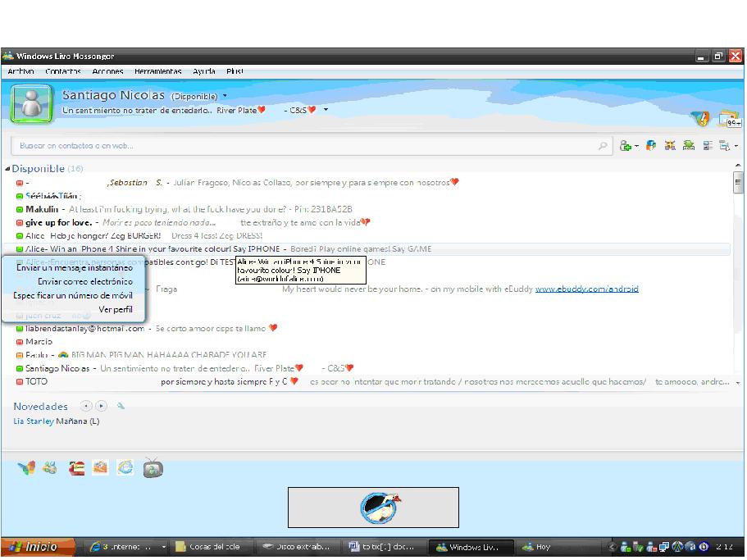Click the magnifier search icon

(x=603, y=146)
